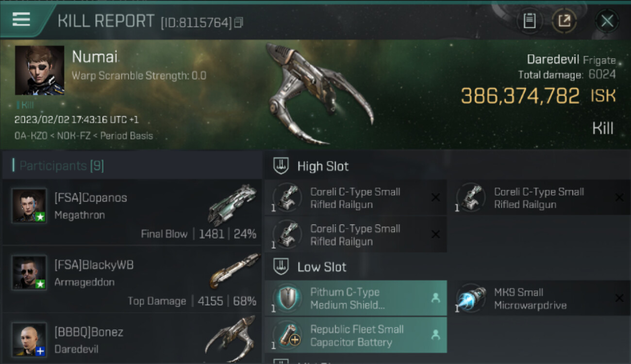The image size is (631, 364).
Task: Click the Daredevil ship name
Action: (553, 60)
